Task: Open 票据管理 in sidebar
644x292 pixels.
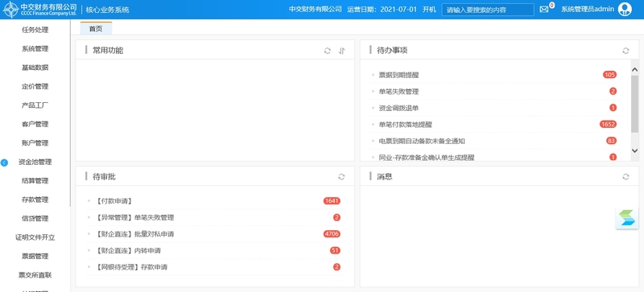Action: (35, 257)
